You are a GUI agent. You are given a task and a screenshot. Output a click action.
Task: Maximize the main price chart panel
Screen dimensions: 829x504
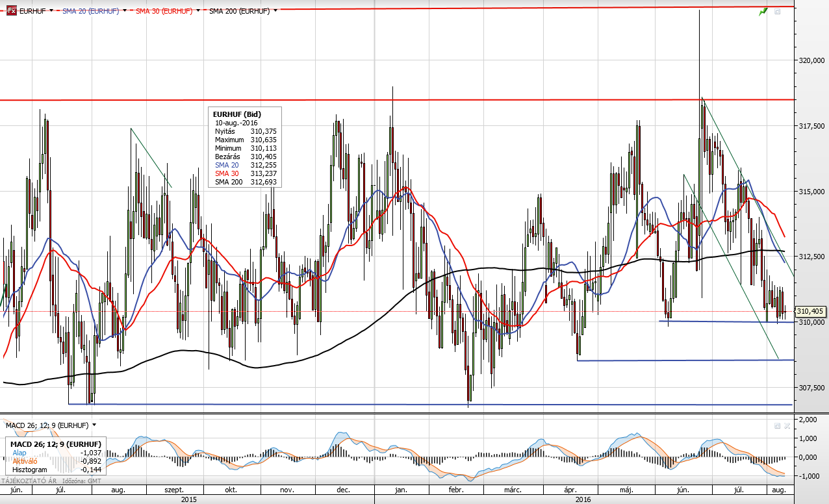click(x=777, y=12)
